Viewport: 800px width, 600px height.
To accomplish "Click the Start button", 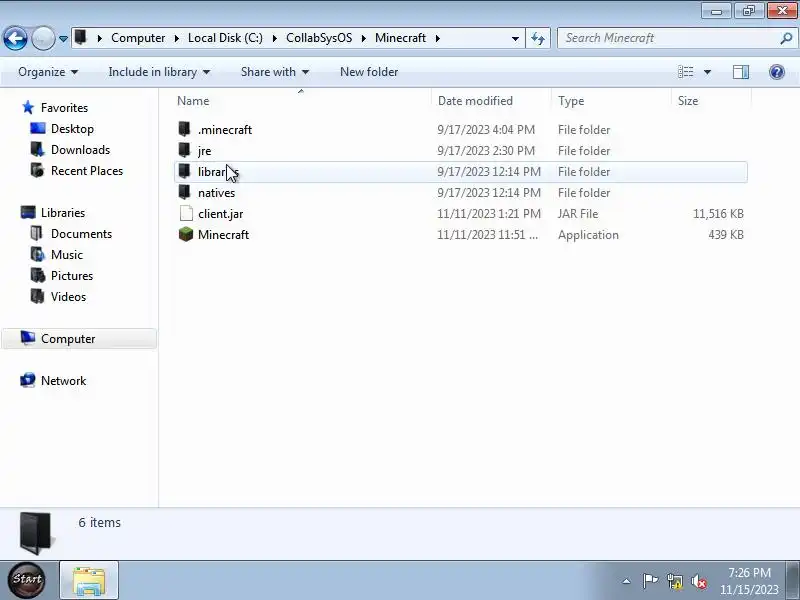I will coord(27,580).
